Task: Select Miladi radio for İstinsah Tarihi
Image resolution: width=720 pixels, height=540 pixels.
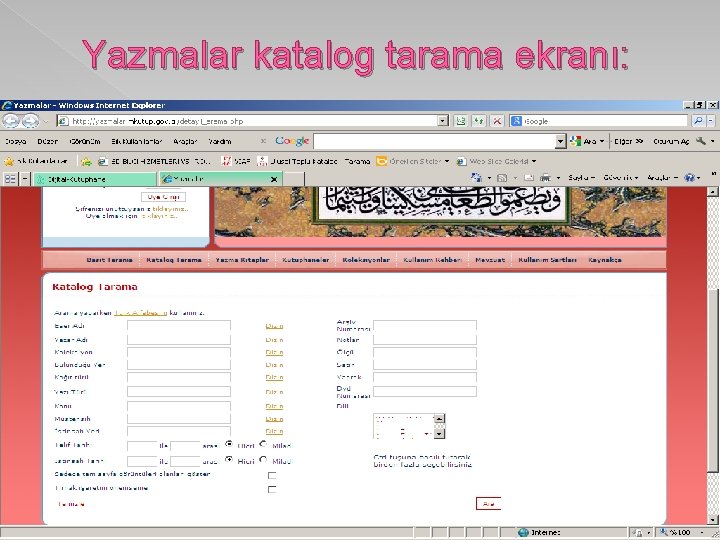Action: click(263, 460)
